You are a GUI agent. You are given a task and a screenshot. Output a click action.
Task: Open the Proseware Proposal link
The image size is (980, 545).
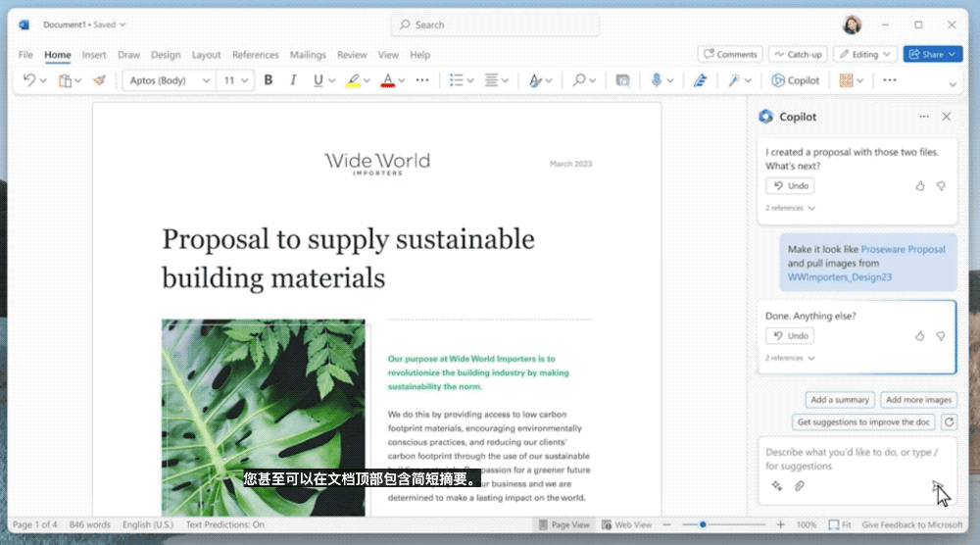pos(903,249)
